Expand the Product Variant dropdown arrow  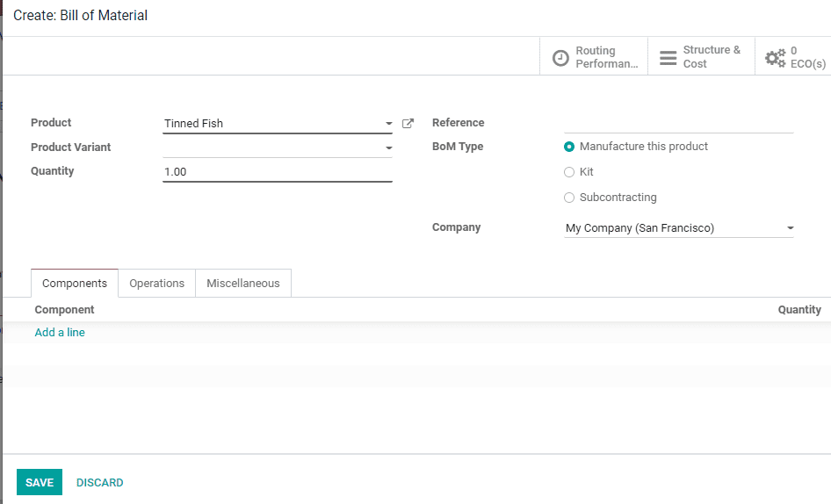point(388,148)
